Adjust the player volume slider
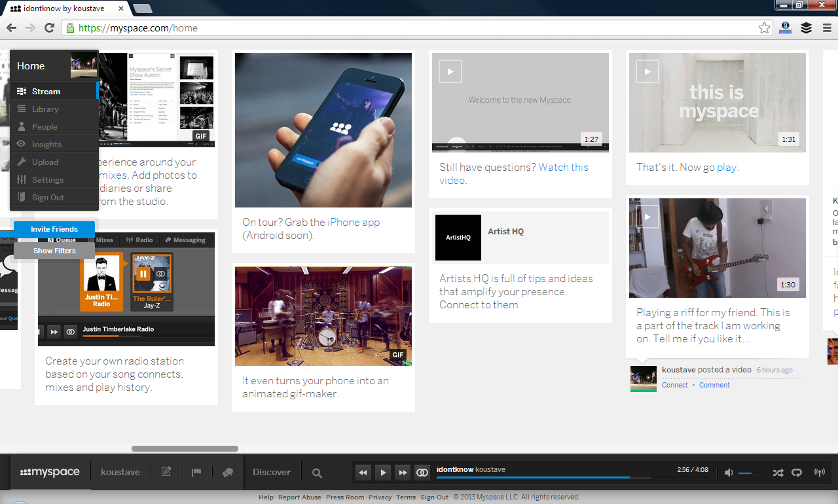838x504 pixels. point(752,473)
